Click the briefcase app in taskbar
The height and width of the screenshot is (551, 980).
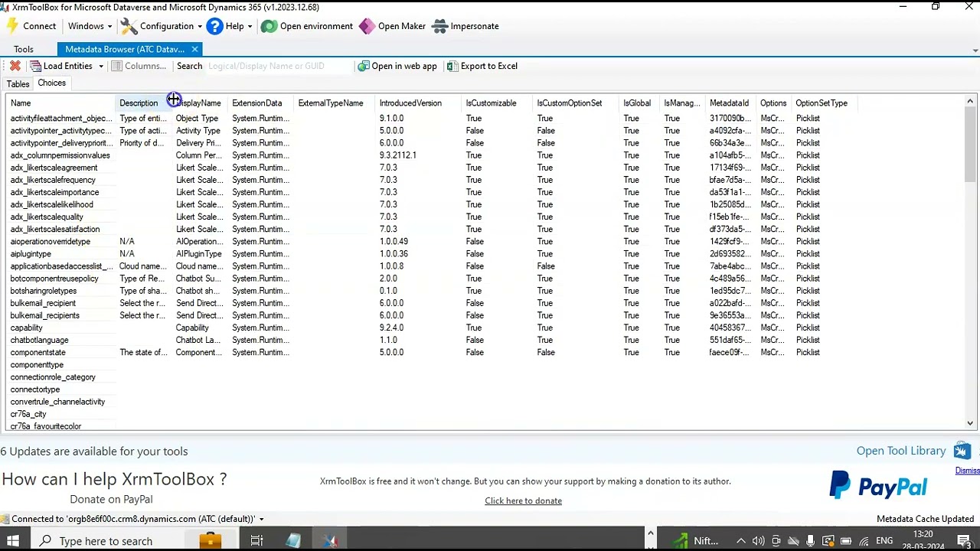tap(210, 541)
